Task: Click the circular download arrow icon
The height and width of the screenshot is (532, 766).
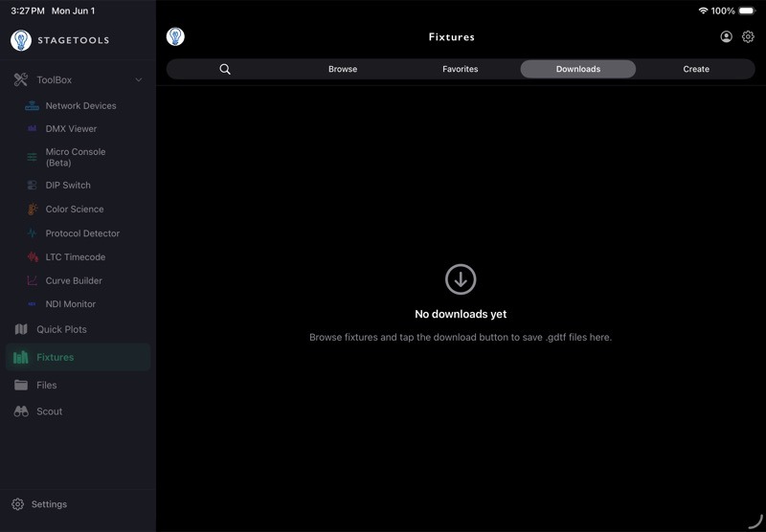Action: (461, 279)
